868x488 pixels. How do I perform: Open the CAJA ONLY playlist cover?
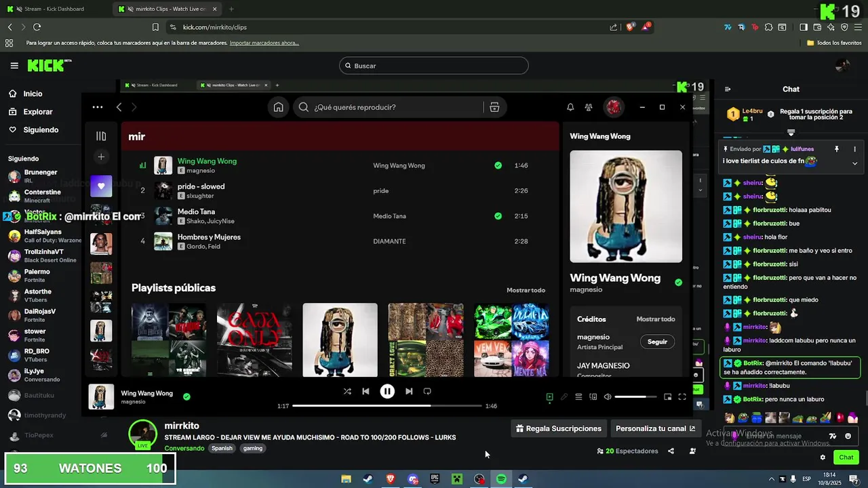pos(254,340)
